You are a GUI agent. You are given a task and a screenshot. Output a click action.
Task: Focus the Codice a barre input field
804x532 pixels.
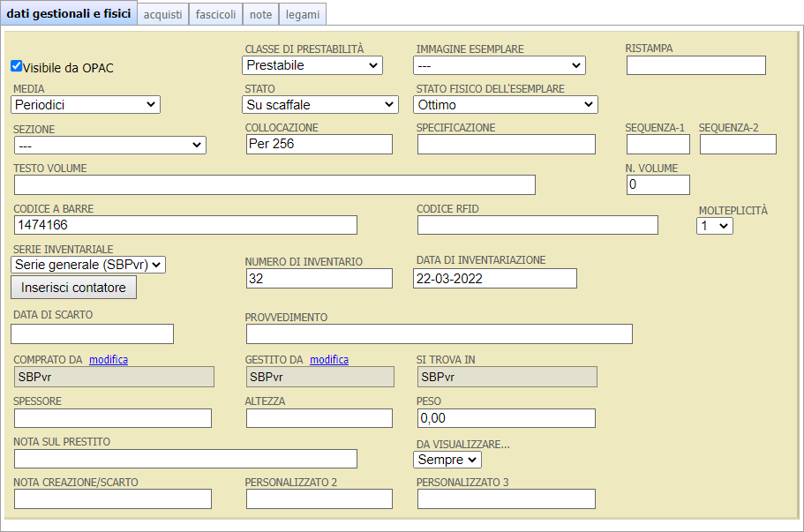[185, 225]
